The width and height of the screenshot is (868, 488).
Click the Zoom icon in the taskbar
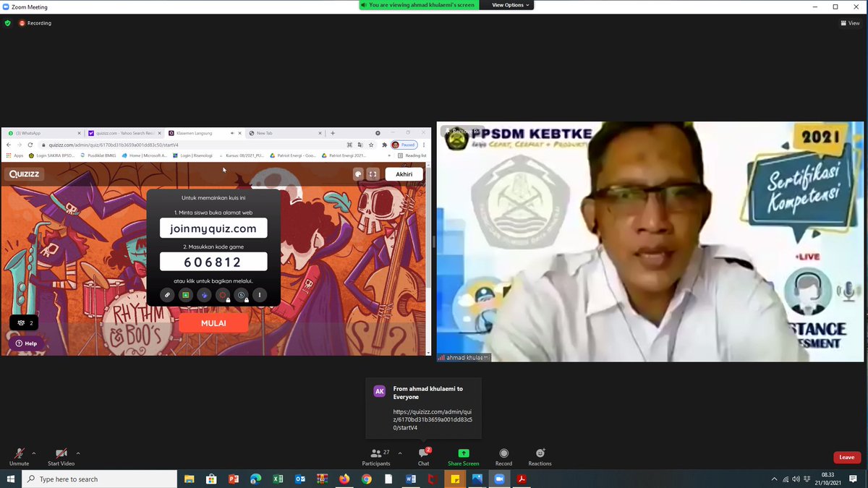pyautogui.click(x=499, y=479)
